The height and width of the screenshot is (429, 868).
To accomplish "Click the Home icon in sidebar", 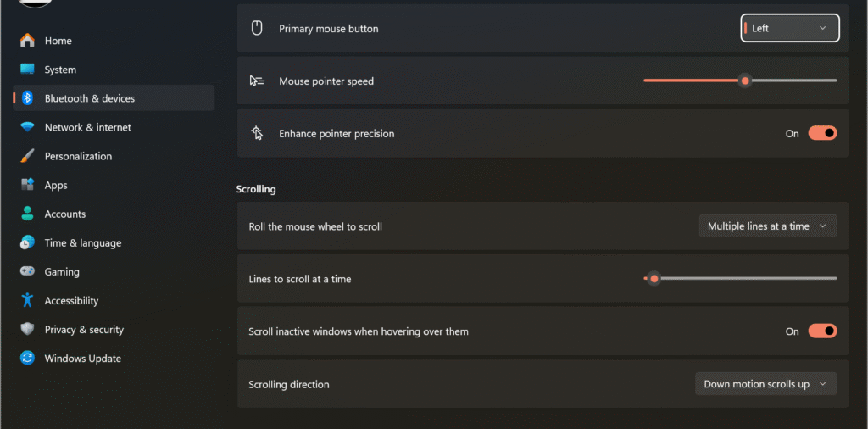I will (x=27, y=41).
